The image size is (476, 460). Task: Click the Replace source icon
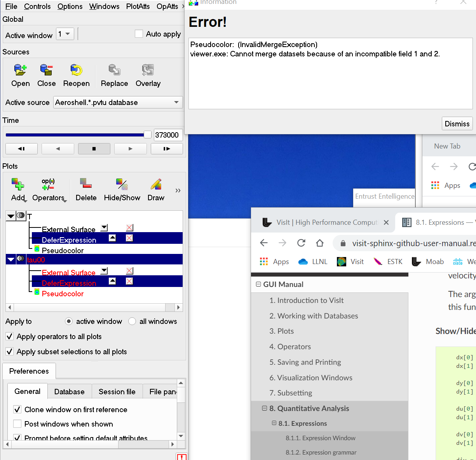[x=114, y=70]
